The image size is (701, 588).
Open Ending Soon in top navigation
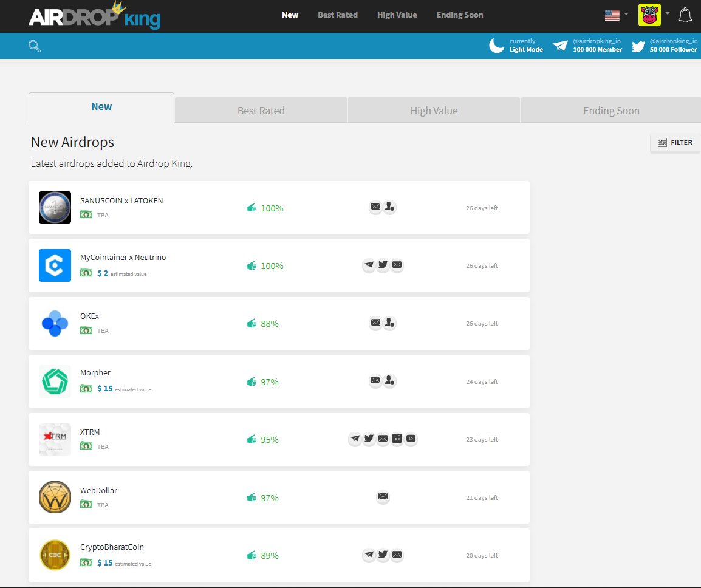460,15
